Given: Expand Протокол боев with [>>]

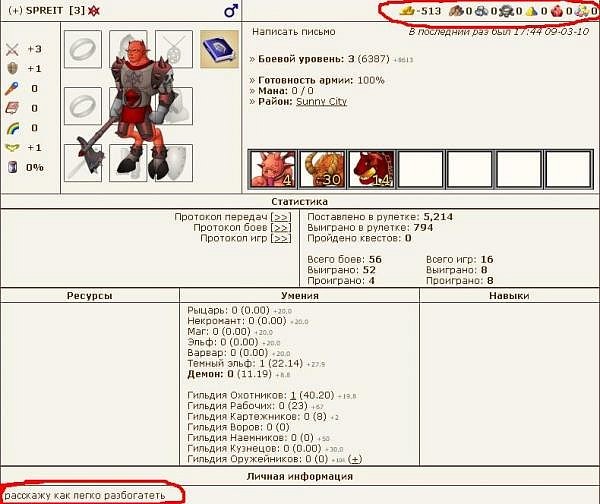Looking at the screenshot, I should click(x=281, y=228).
